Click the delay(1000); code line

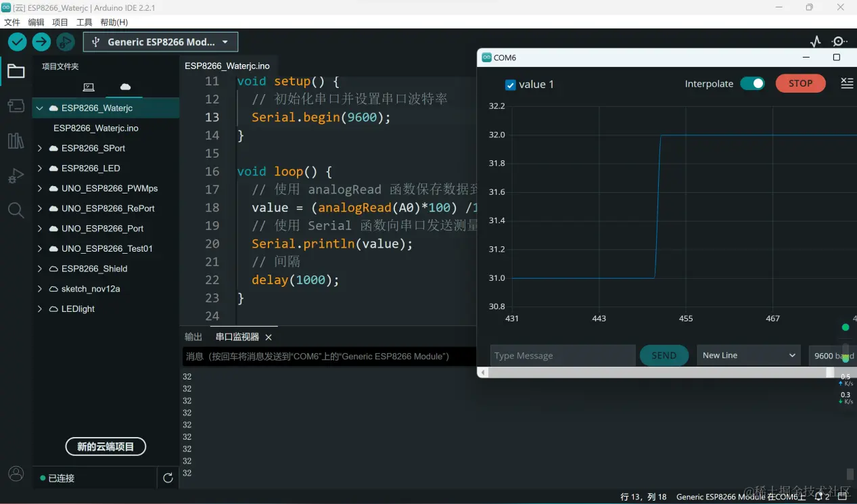(x=295, y=279)
